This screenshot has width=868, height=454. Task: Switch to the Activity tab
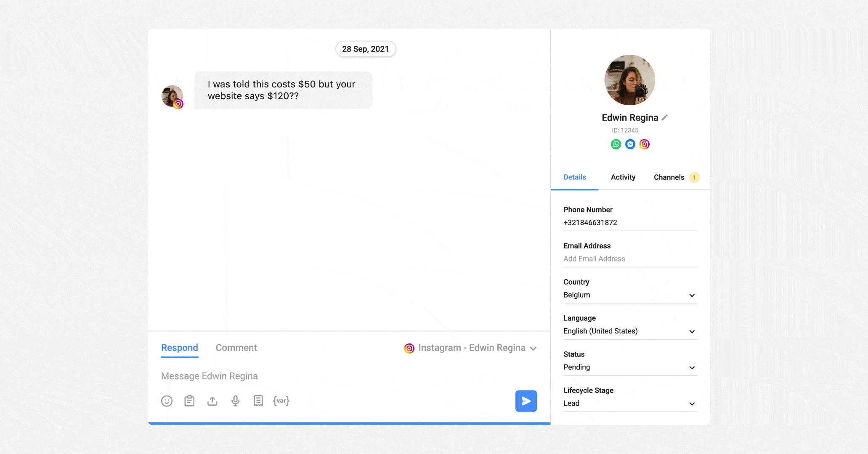pos(623,177)
